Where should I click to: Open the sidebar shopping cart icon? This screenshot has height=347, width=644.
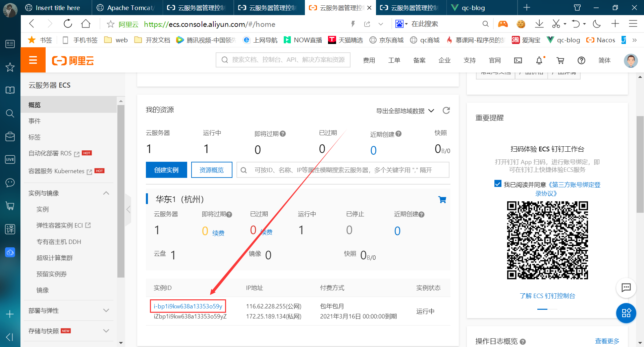click(x=10, y=206)
